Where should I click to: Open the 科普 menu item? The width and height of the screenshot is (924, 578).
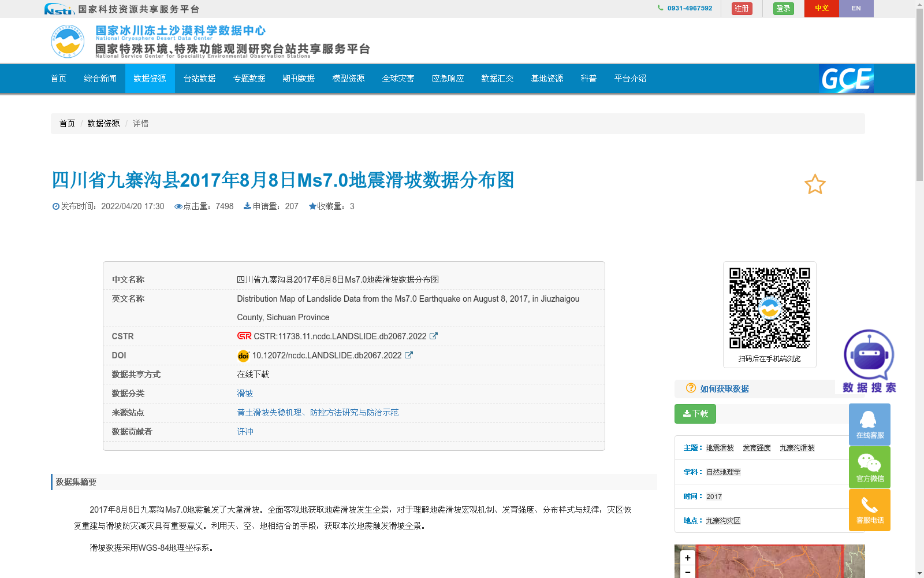coord(589,79)
